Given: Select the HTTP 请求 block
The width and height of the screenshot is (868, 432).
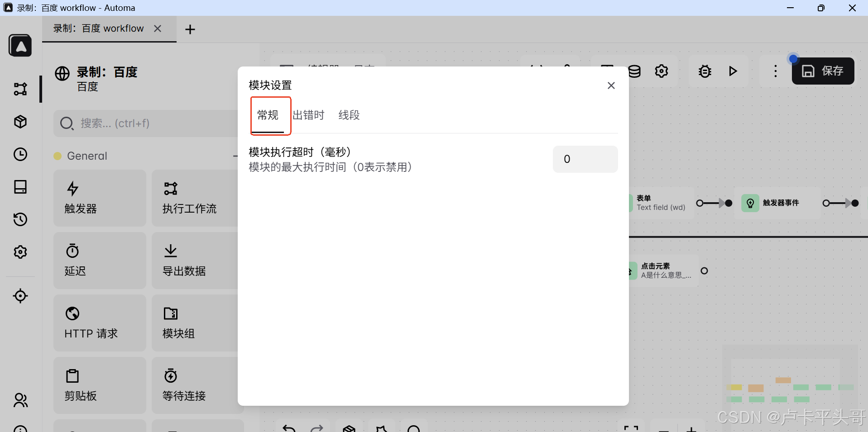Looking at the screenshot, I should click(100, 323).
